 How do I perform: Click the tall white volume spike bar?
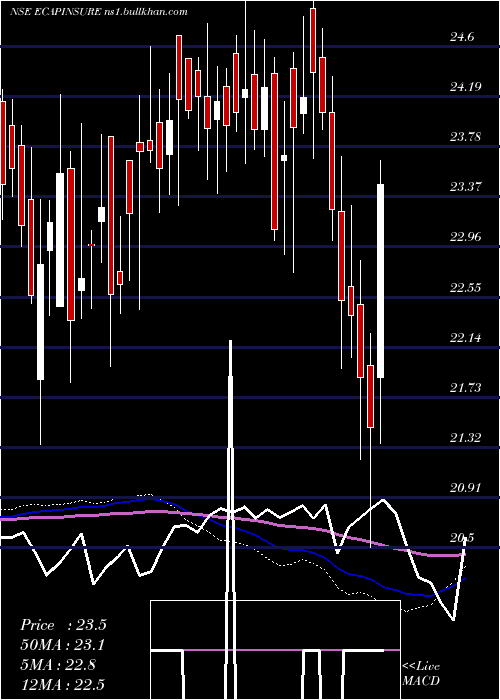pyautogui.click(x=231, y=519)
